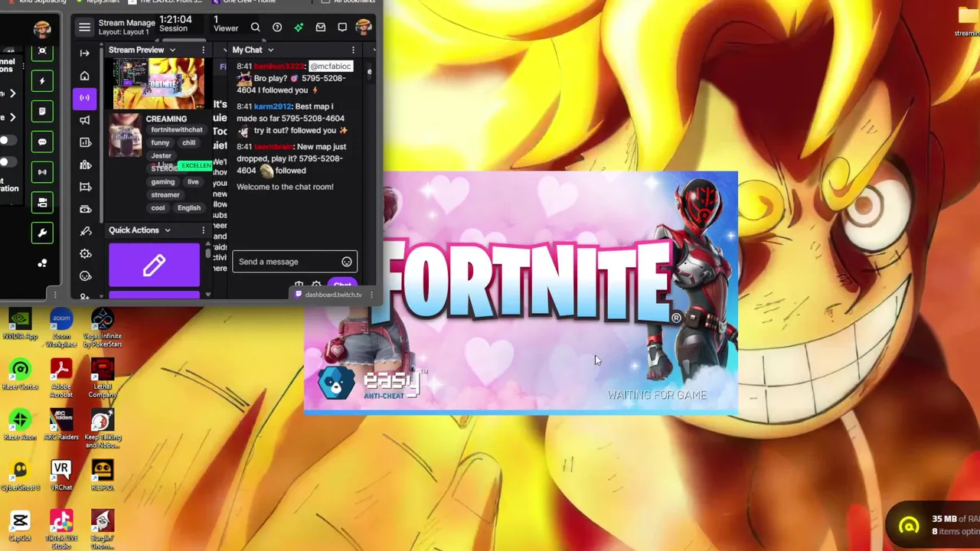Click the search icon in dashboard header

coord(255,28)
